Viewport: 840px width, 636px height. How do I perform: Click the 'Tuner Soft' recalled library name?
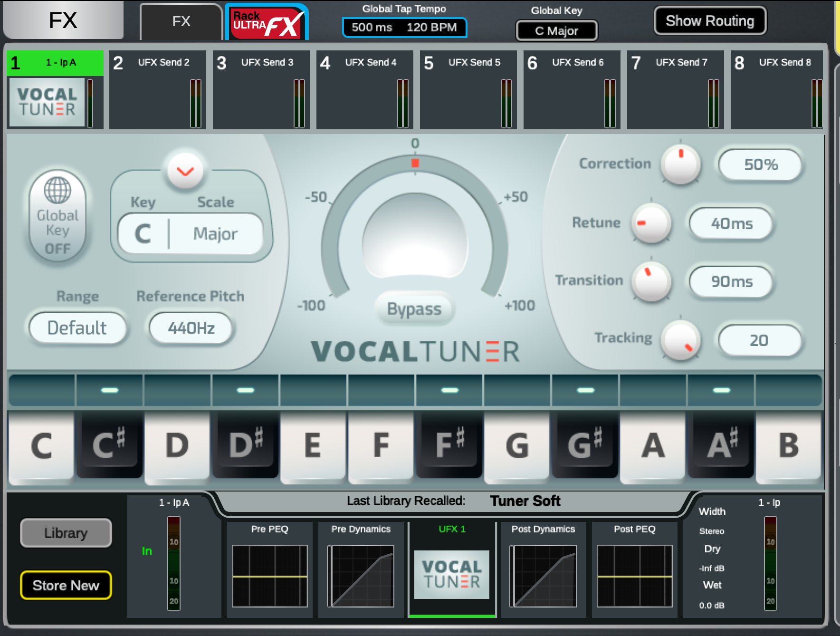pyautogui.click(x=525, y=501)
